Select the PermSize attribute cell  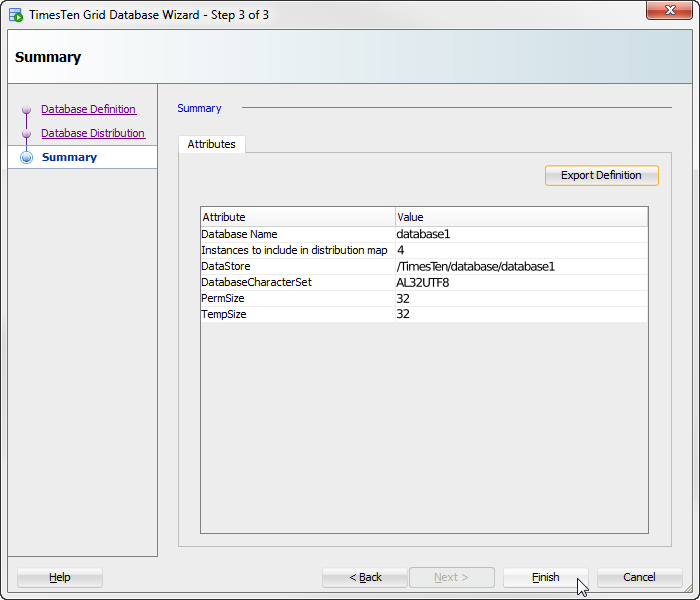click(x=298, y=299)
